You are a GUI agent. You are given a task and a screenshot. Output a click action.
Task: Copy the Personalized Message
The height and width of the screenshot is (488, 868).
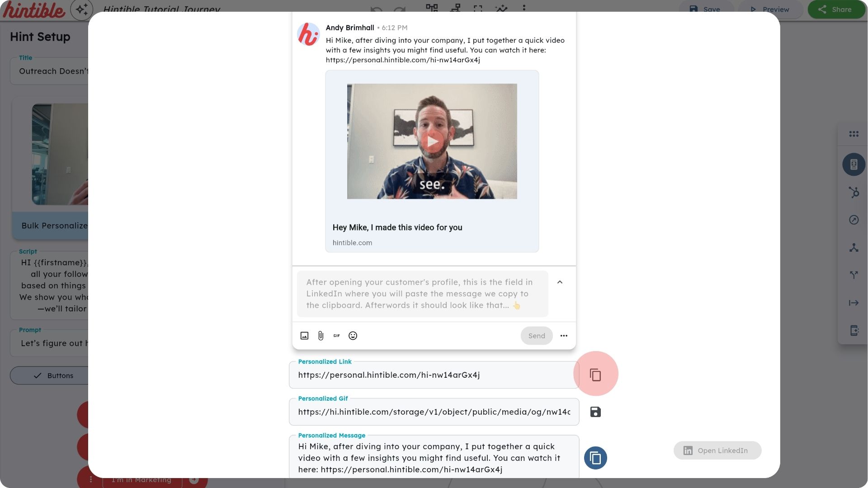point(595,458)
